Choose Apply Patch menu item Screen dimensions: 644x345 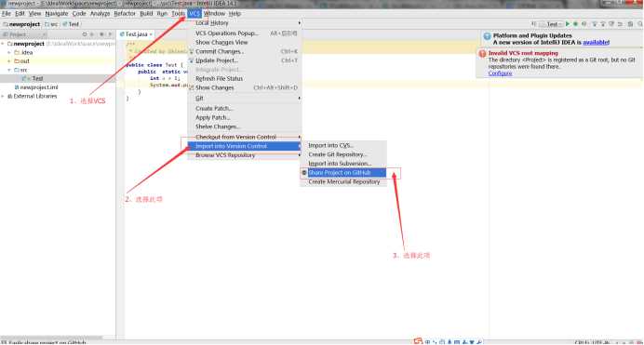[245, 118]
